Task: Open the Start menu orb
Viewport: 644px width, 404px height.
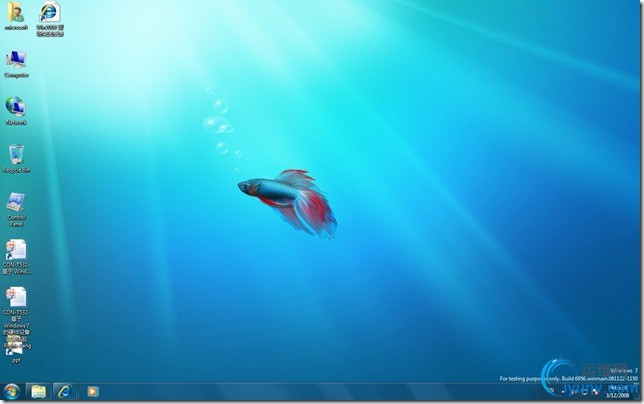Action: 11,392
